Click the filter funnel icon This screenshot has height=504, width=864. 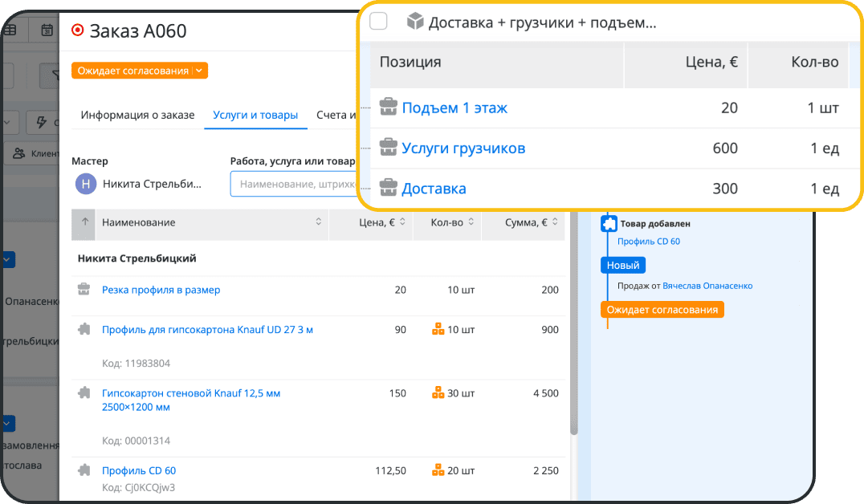click(x=57, y=74)
